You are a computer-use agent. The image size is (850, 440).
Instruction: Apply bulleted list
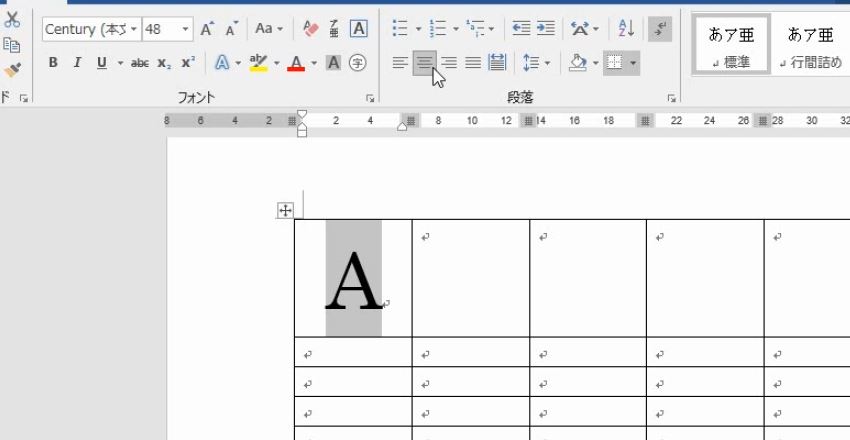[x=400, y=29]
